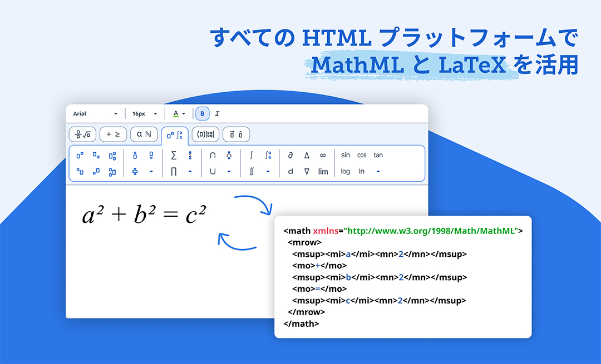Insert a superscript template
Viewport: 601px width, 364px height.
tap(80, 156)
